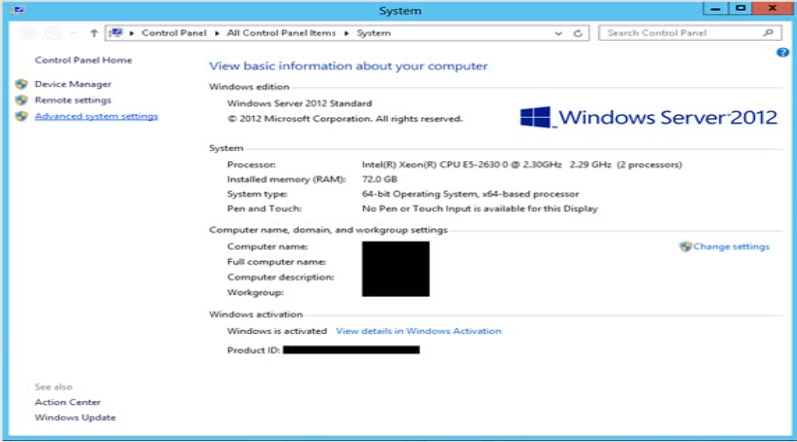Open Device Manager link
The image size is (797, 442).
(x=73, y=84)
